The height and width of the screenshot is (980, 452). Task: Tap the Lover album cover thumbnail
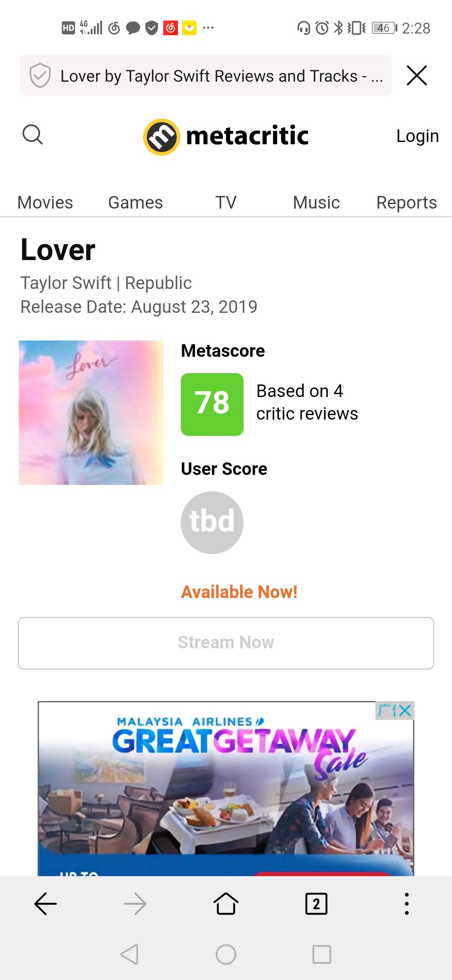pos(91,413)
